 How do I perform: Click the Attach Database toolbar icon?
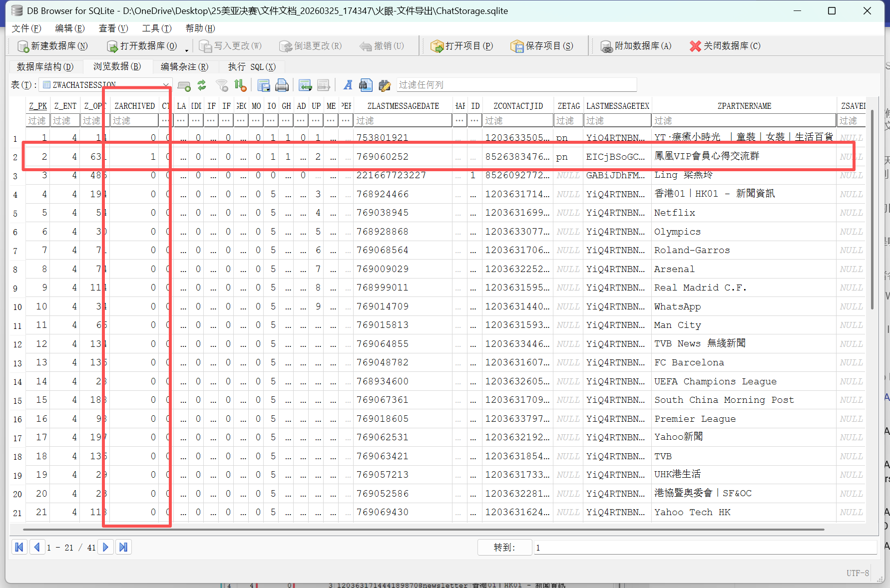coord(606,46)
